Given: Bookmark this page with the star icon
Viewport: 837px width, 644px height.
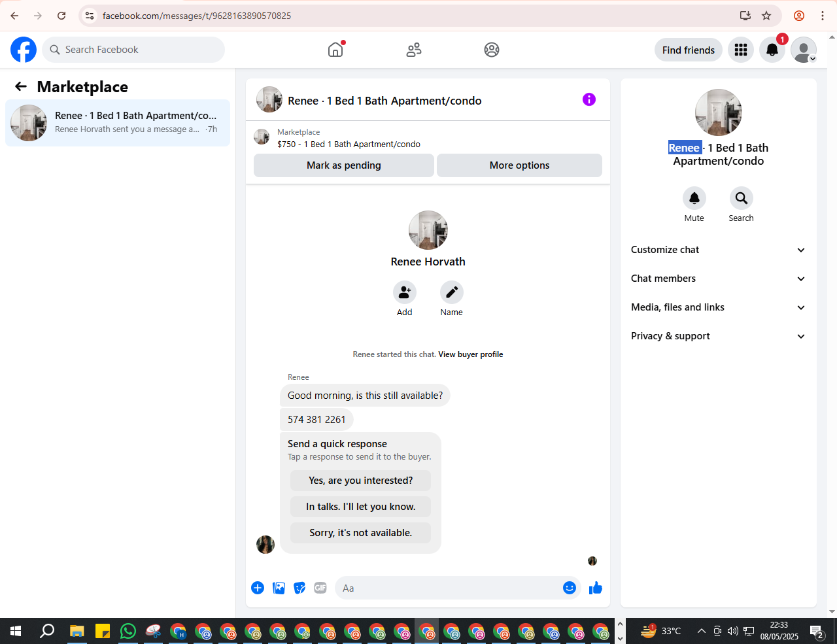Looking at the screenshot, I should (x=766, y=16).
